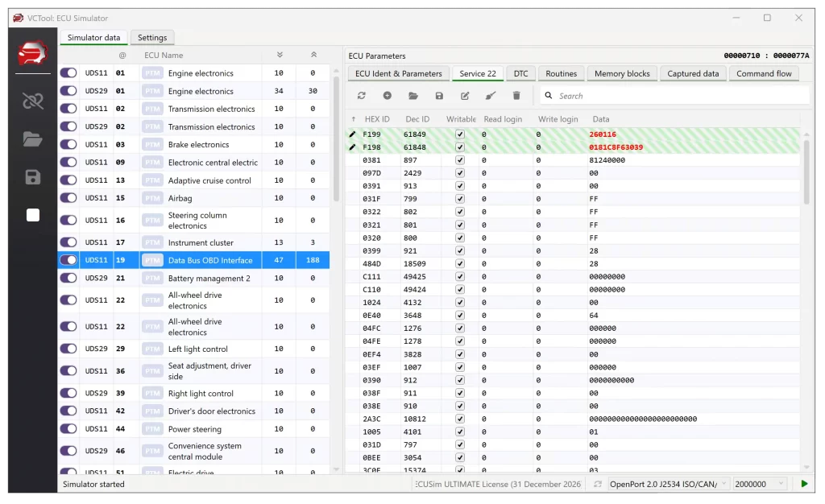Image resolution: width=825 pixels, height=504 pixels.
Task: Click the stop square icon in the sidebar
Action: [x=33, y=215]
